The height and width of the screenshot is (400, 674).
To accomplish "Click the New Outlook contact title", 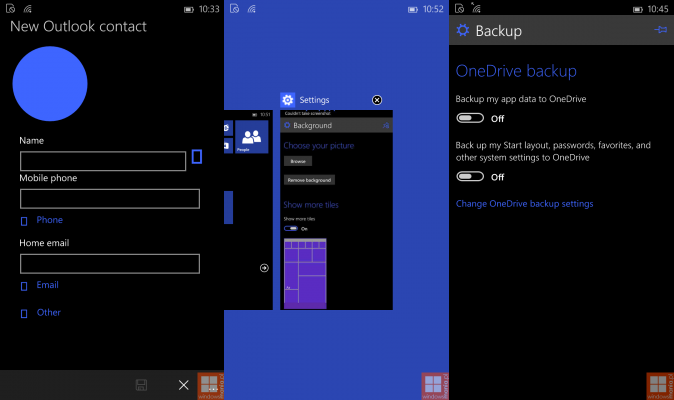I will (78, 27).
